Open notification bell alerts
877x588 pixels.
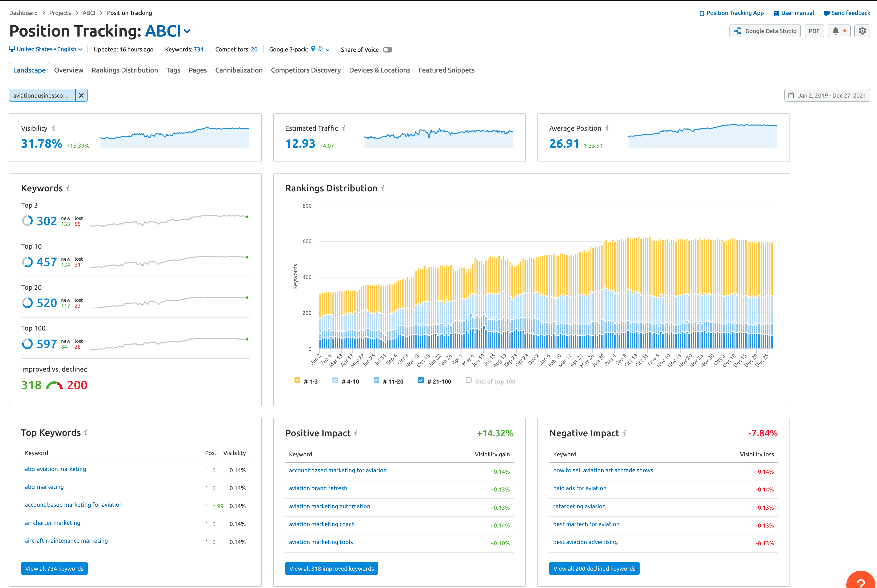839,31
